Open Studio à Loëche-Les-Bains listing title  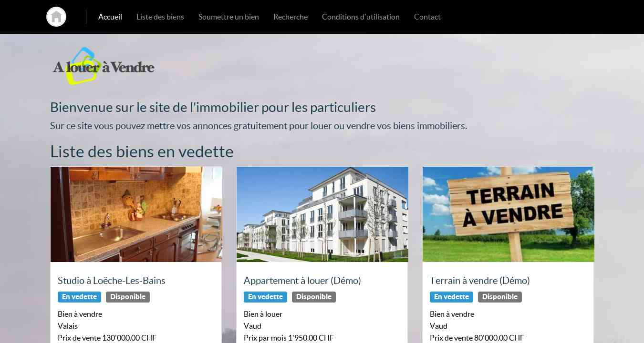[112, 281]
